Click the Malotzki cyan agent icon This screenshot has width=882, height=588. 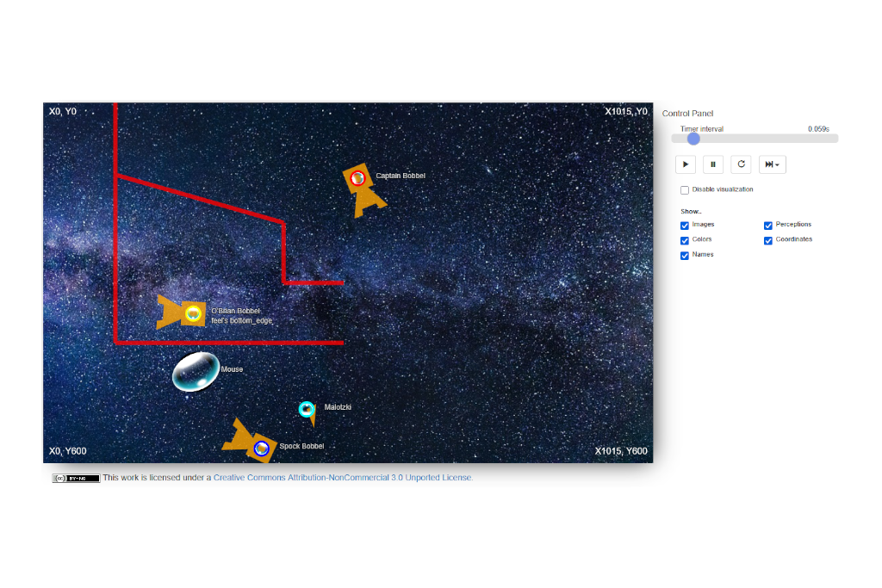pos(307,409)
